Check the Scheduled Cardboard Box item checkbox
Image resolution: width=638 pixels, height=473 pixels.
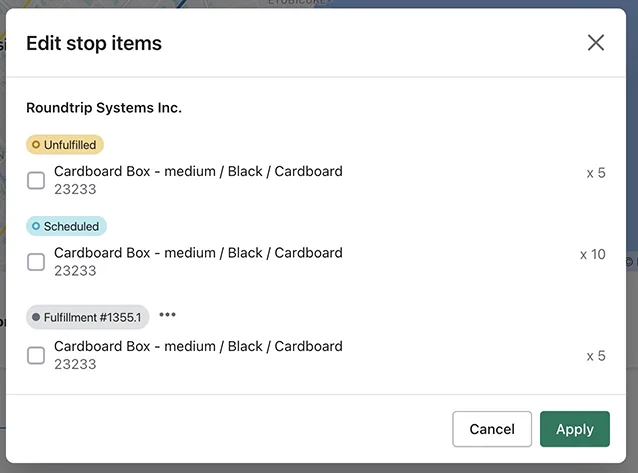(36, 262)
